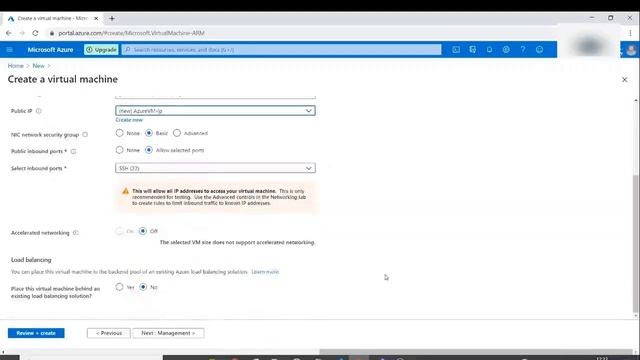Click the browser forward arrow
Image resolution: width=640 pixels, height=360 pixels.
click(22, 33)
